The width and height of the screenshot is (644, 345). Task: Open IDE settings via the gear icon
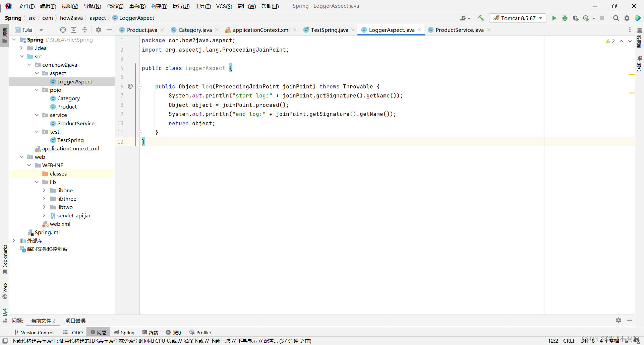(627, 18)
